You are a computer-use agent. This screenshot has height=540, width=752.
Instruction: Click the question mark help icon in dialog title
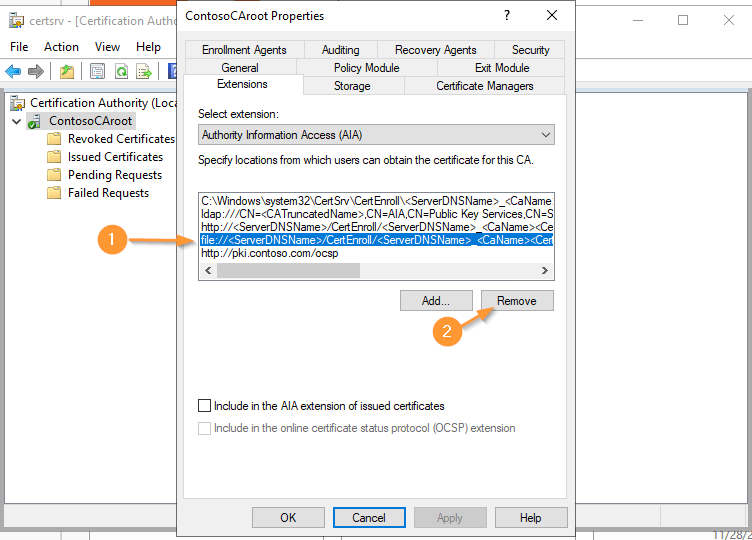pos(507,15)
